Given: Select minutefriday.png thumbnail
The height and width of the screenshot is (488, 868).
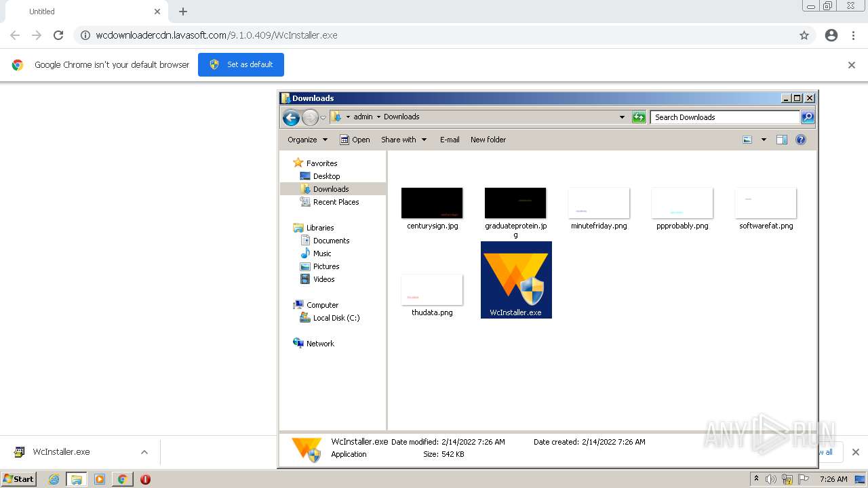Looking at the screenshot, I should [599, 203].
